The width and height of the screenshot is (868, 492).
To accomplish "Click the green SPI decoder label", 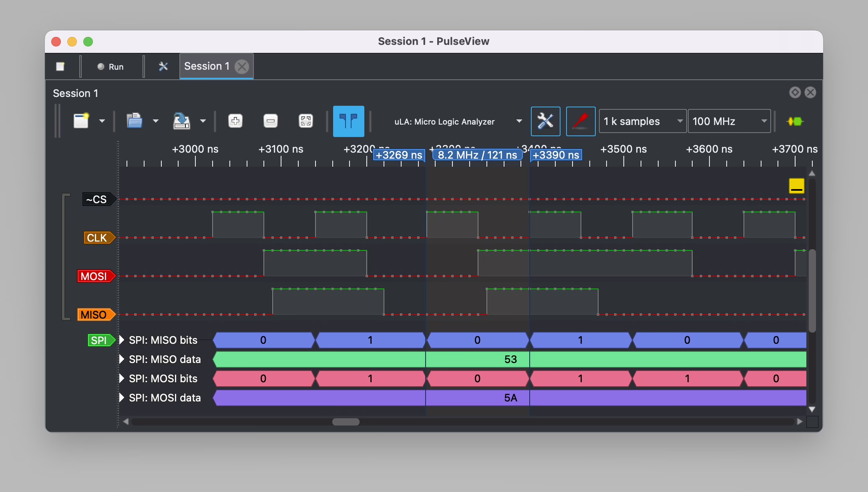I will click(100, 340).
